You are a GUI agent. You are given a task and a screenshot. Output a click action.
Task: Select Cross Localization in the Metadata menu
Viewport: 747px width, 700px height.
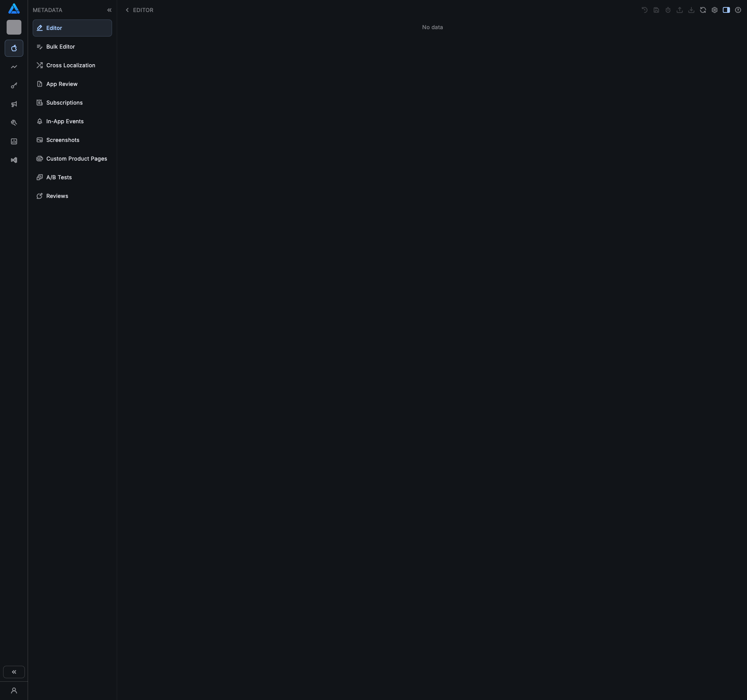pos(70,65)
